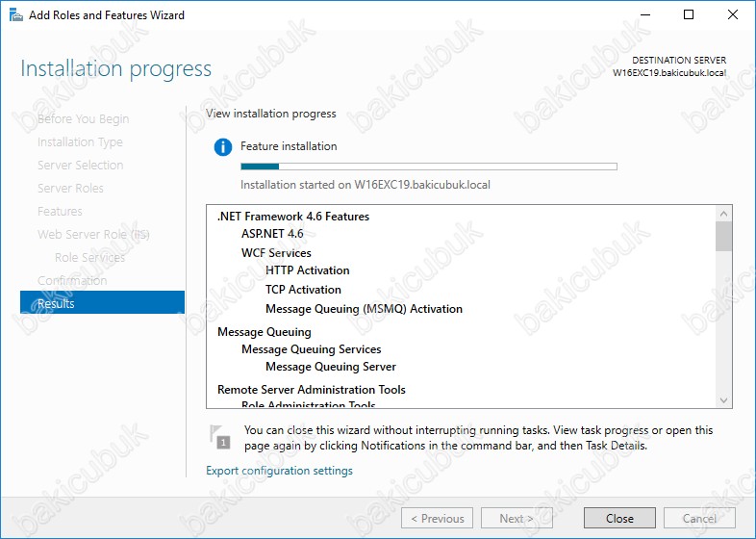Image resolution: width=756 pixels, height=539 pixels.
Task: Click the Add Roles and Features Wizard title icon
Action: 16,15
